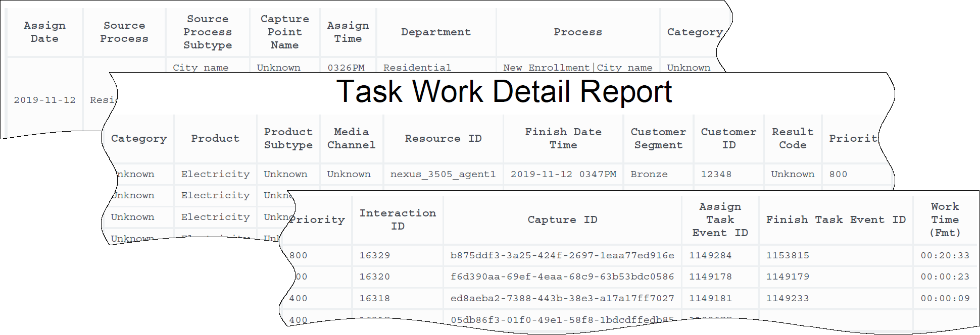
Task: Click the Finish Date Time header
Action: [563, 138]
